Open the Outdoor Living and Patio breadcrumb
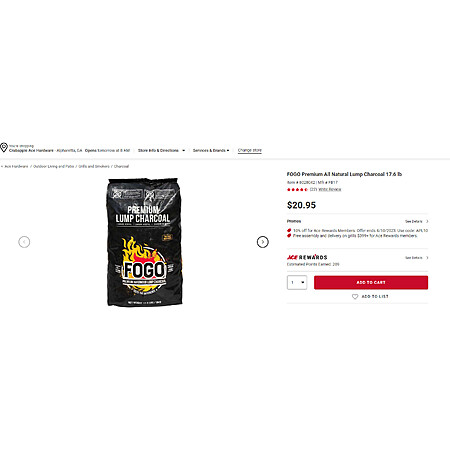 pos(54,166)
